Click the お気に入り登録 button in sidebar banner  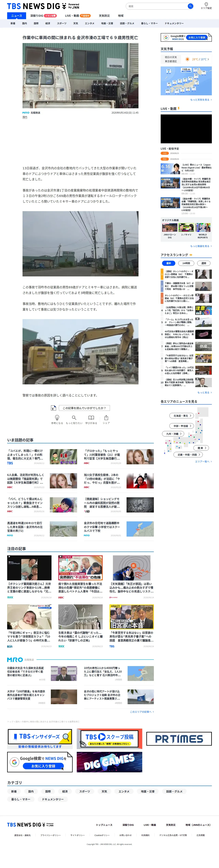coord(197,37)
